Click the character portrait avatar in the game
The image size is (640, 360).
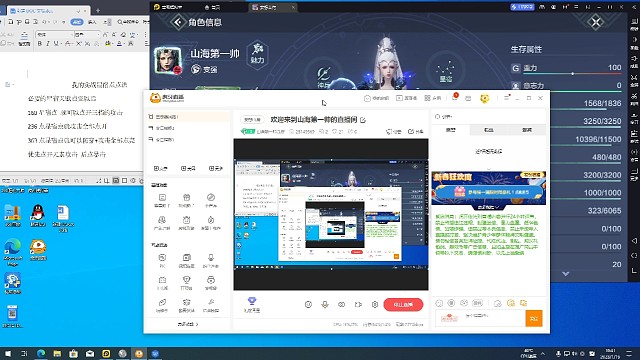(x=167, y=60)
